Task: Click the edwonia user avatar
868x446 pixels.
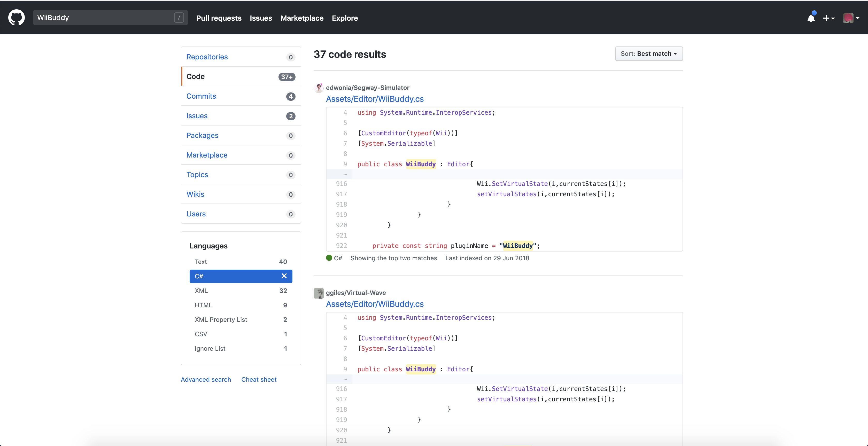Action: coord(319,88)
